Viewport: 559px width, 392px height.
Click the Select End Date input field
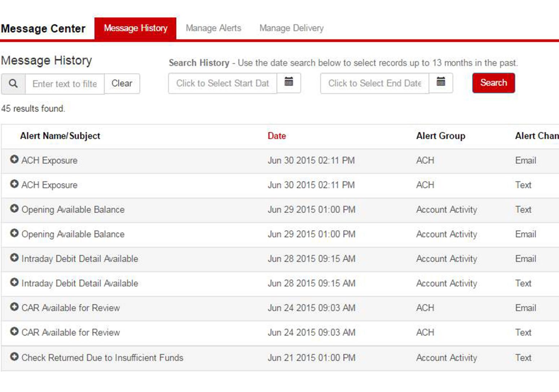click(x=374, y=83)
